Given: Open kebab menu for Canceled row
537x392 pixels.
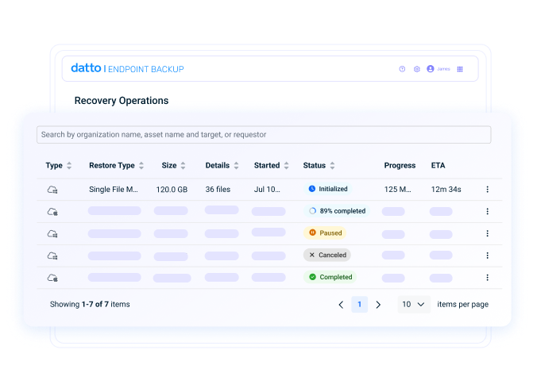Looking at the screenshot, I should click(x=487, y=256).
